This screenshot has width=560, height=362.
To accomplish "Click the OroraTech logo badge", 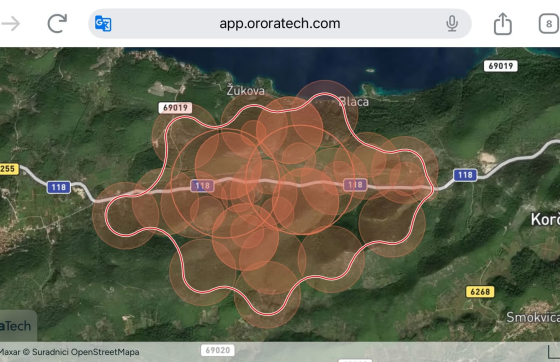I will point(17,326).
